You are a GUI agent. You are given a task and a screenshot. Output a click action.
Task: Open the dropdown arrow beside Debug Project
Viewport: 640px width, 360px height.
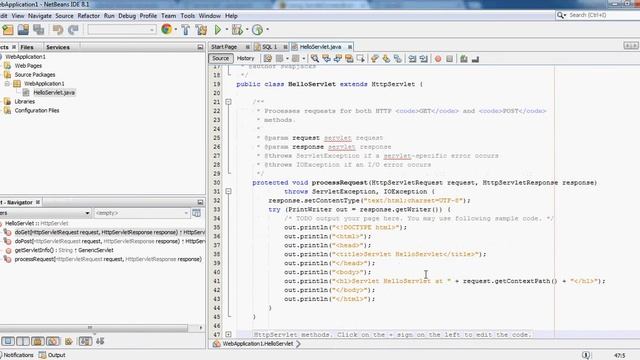tap(247, 29)
